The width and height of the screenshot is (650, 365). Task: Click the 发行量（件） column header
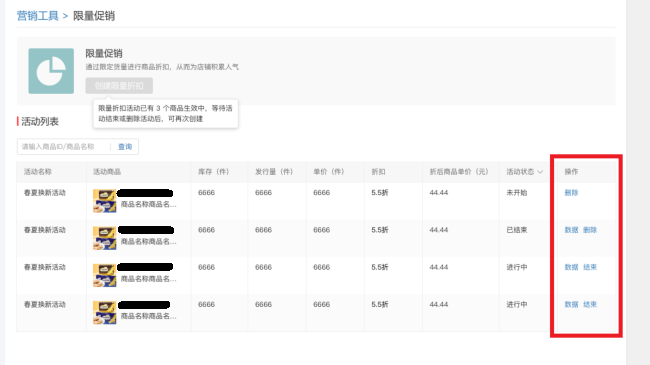click(274, 171)
